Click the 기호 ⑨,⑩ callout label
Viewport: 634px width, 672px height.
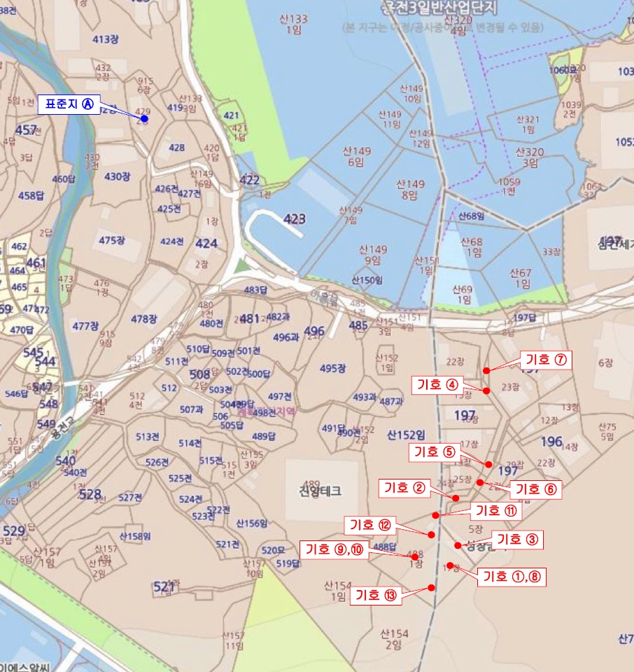coord(334,549)
